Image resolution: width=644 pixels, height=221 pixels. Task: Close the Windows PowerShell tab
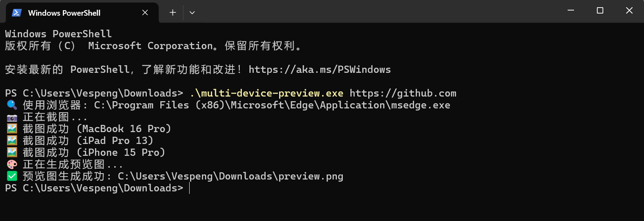pyautogui.click(x=145, y=13)
